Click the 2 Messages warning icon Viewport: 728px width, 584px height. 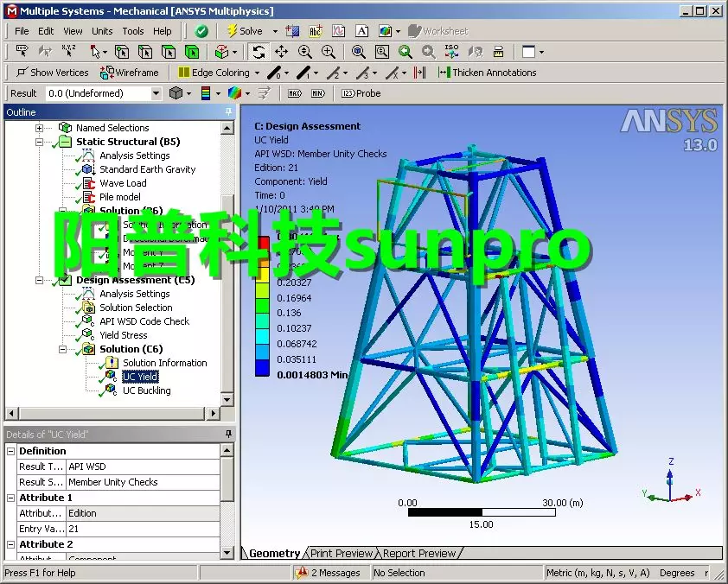302,573
